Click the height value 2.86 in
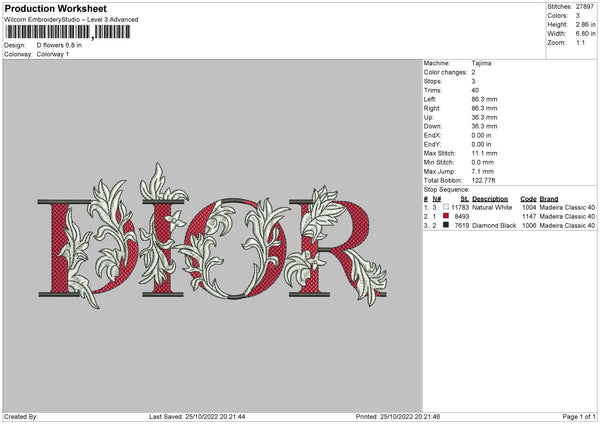The height and width of the screenshot is (424, 600). [x=585, y=24]
